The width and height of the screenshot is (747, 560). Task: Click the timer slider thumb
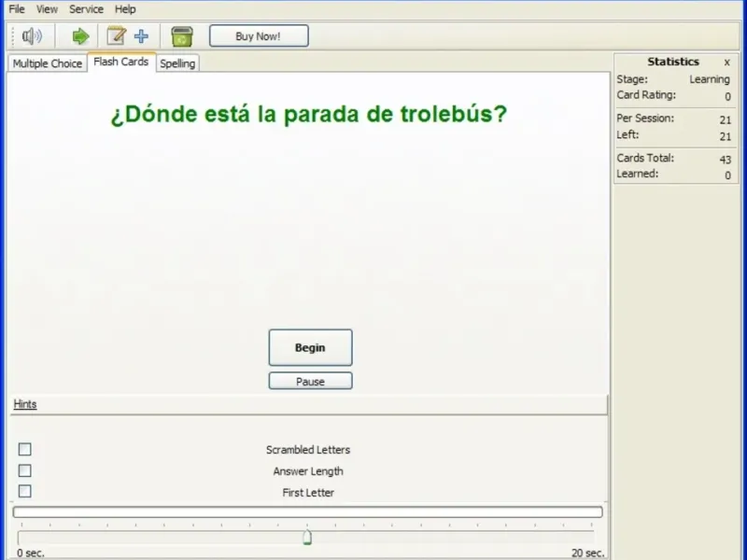307,538
